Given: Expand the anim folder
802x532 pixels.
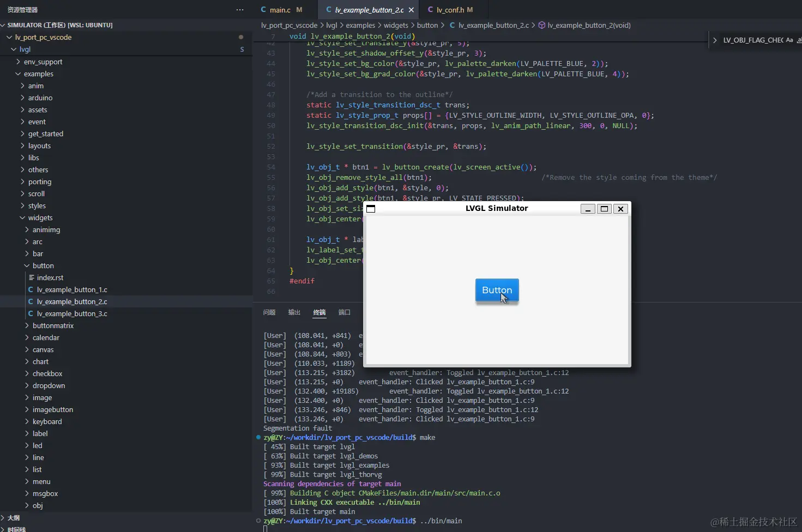Looking at the screenshot, I should 22,86.
